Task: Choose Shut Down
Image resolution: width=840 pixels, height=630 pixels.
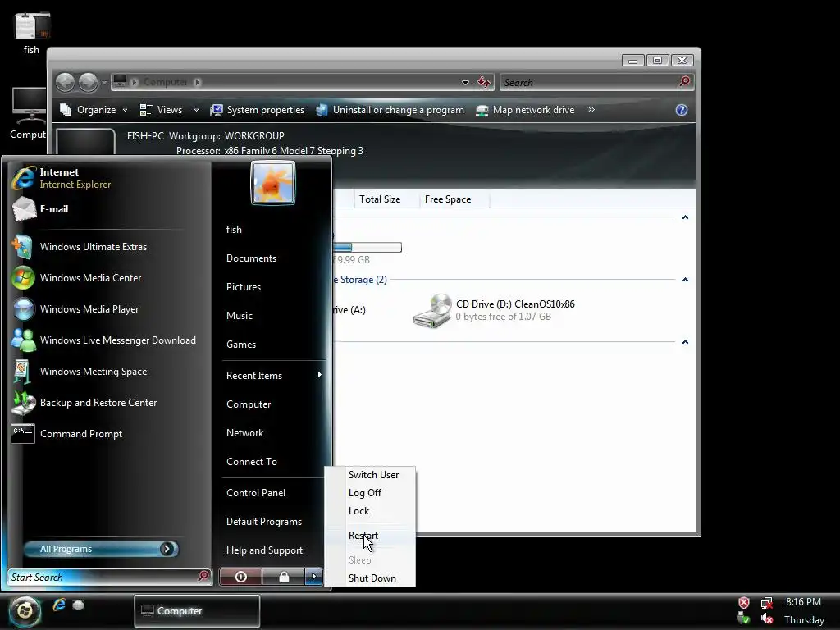Action: pos(372,578)
